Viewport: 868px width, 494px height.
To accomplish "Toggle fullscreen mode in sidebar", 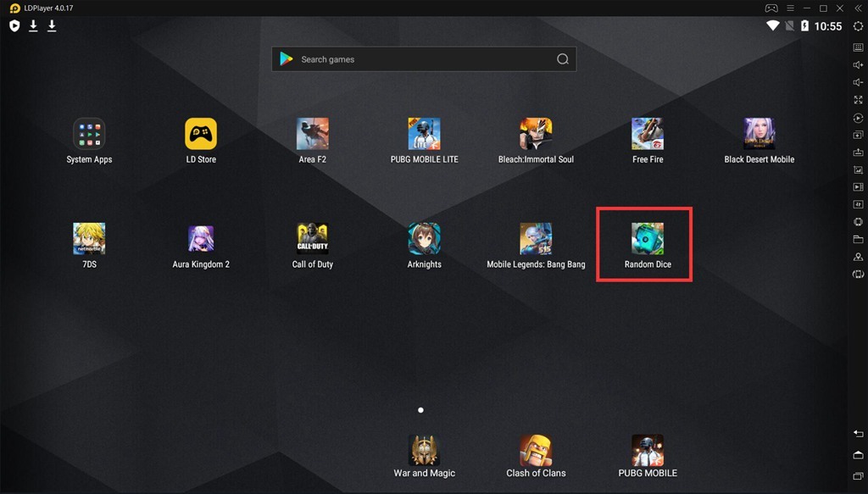I will click(858, 100).
